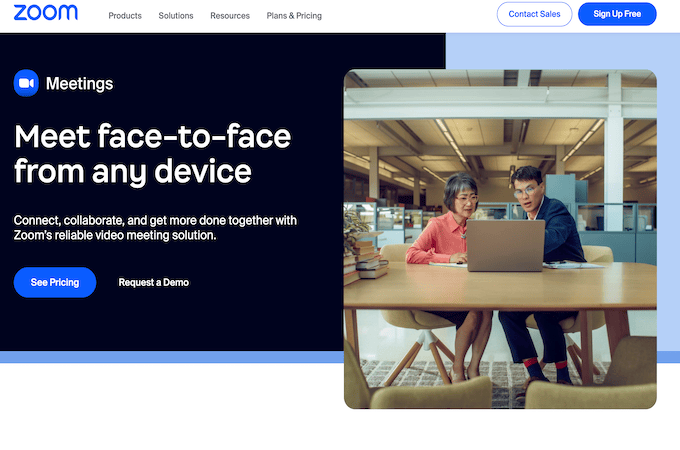The height and width of the screenshot is (450, 680).
Task: Open the Solutions menu
Action: tap(176, 16)
